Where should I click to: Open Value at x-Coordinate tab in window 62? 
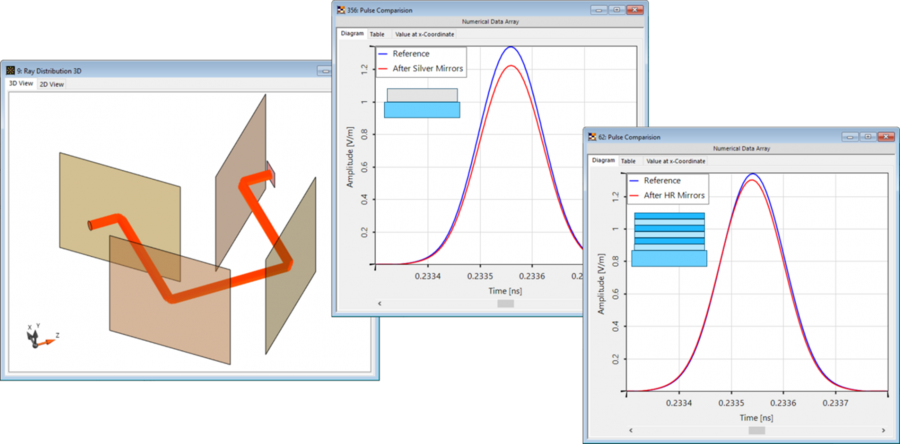(676, 161)
